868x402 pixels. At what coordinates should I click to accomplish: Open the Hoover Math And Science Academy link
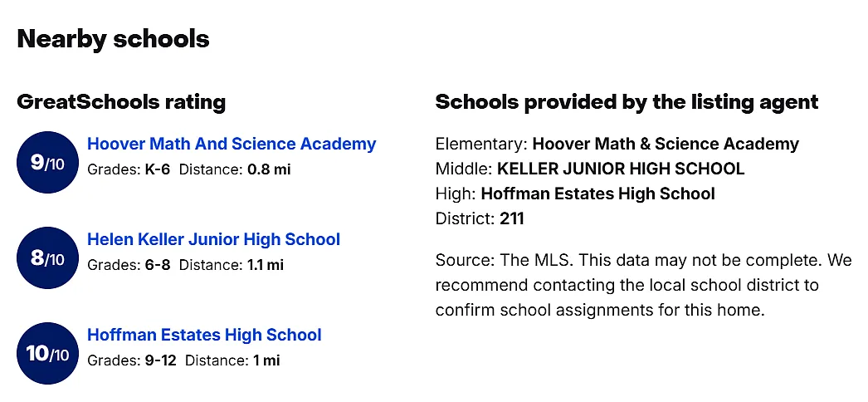click(x=232, y=144)
